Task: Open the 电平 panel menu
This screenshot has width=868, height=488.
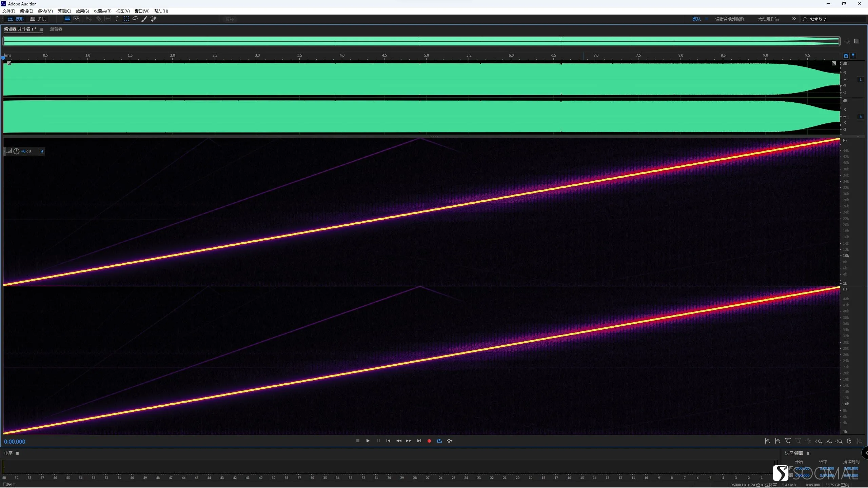Action: click(x=17, y=453)
